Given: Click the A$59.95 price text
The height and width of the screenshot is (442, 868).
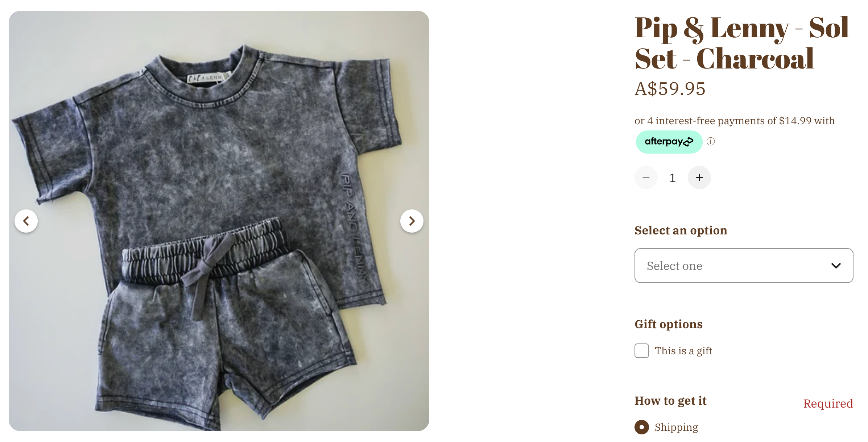Looking at the screenshot, I should (670, 89).
